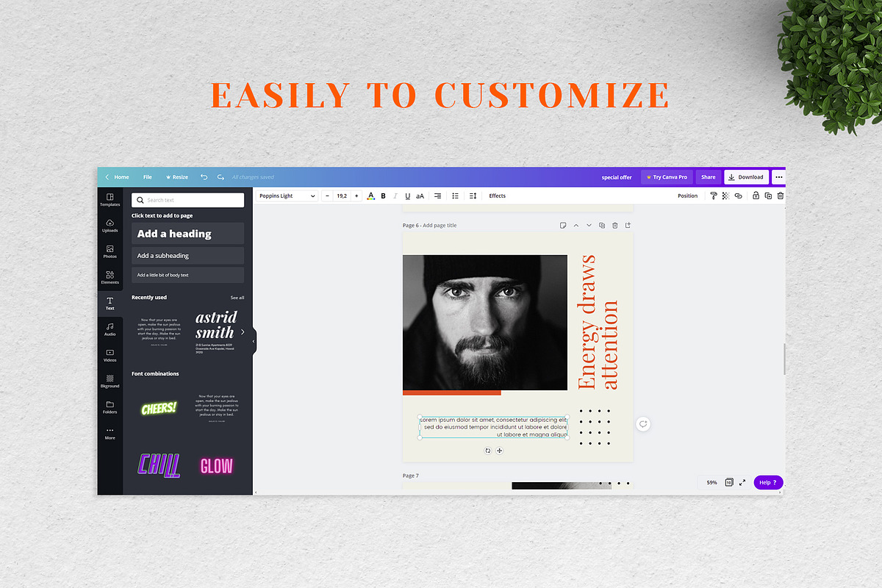Select the CHEERS! font combination
882x588 pixels.
click(159, 408)
